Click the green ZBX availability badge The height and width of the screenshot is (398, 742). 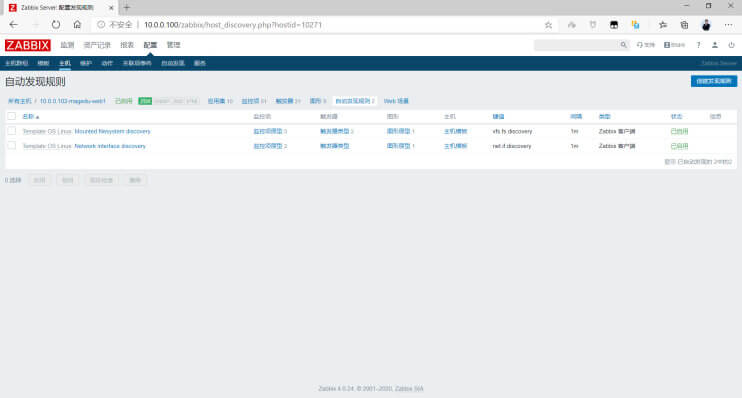(x=145, y=101)
